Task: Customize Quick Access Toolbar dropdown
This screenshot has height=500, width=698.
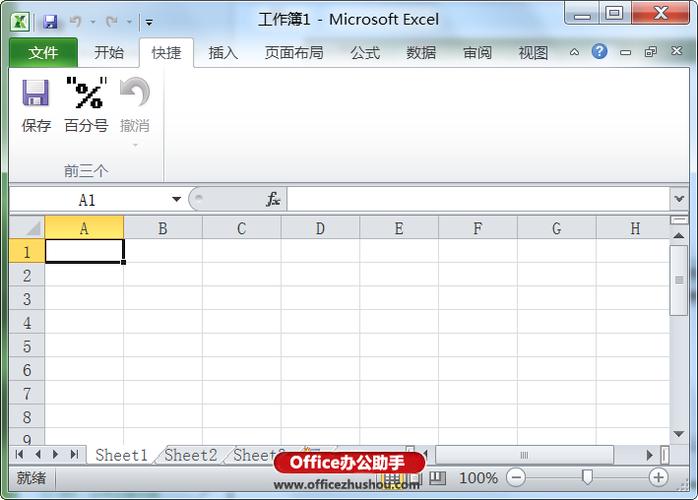Action: click(x=149, y=22)
